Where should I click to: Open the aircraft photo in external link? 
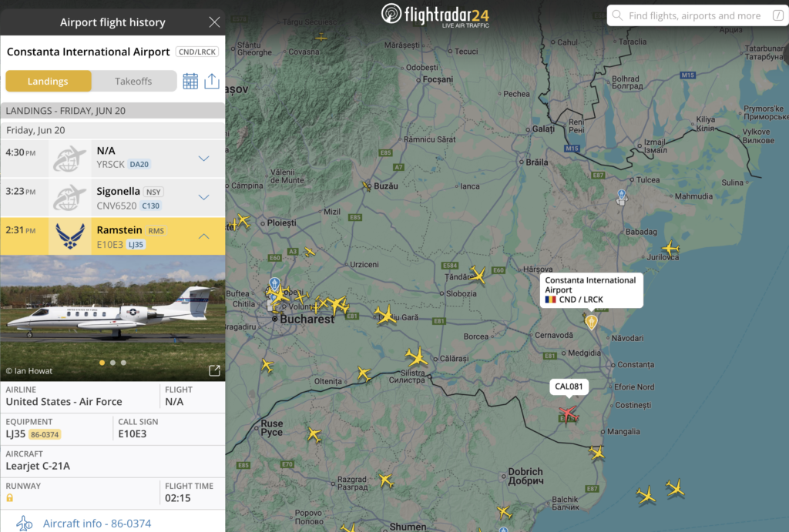pos(214,370)
